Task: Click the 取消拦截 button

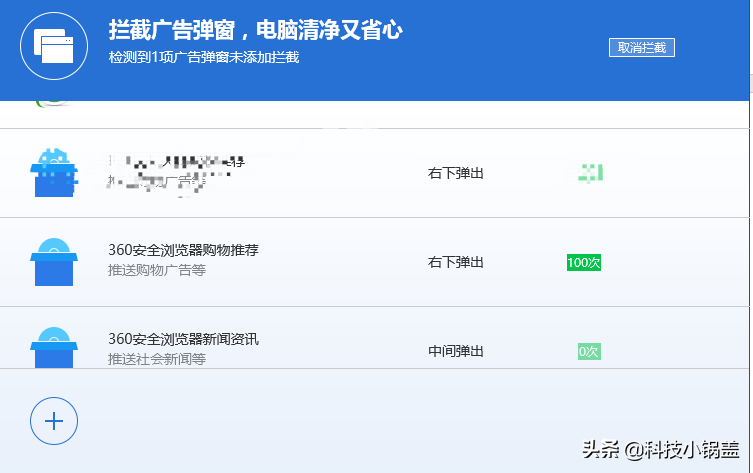Action: point(642,48)
